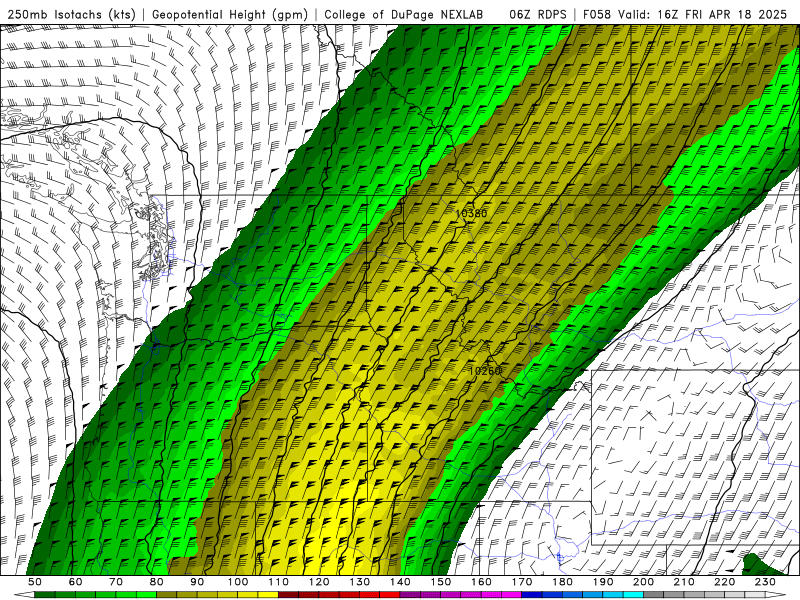This screenshot has height=600, width=800.
Task: Click the color bar swatch below 200
Action: [x=653, y=595]
